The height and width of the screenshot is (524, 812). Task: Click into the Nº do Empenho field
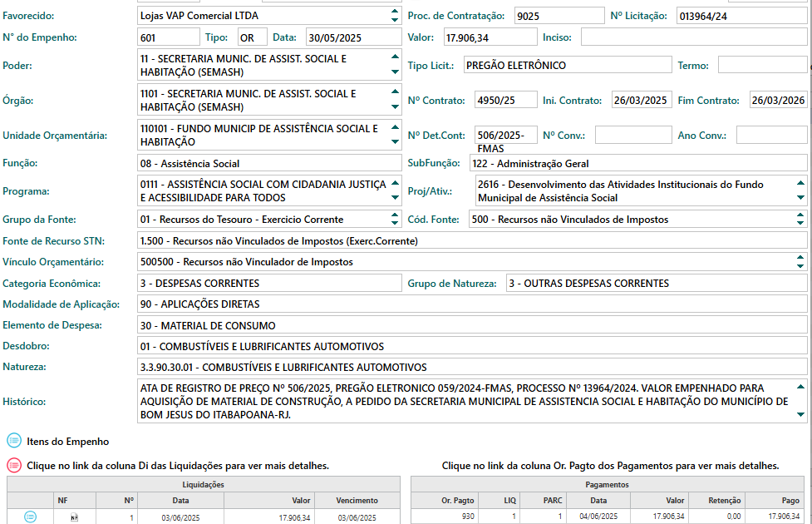(x=169, y=37)
